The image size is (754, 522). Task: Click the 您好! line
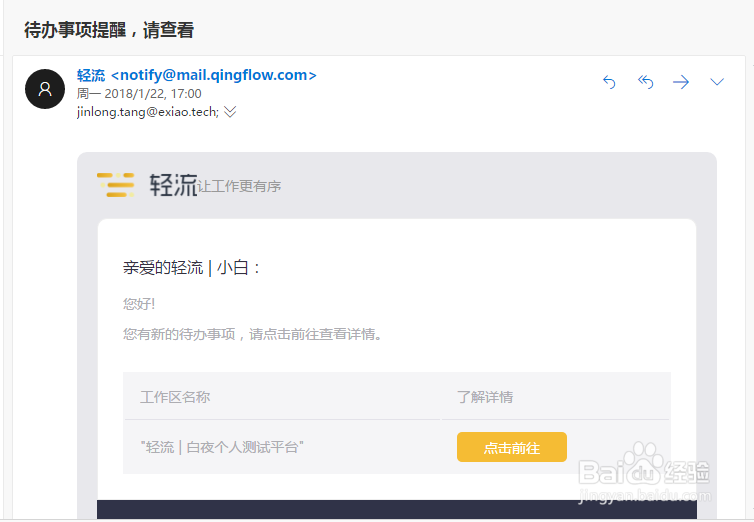139,304
